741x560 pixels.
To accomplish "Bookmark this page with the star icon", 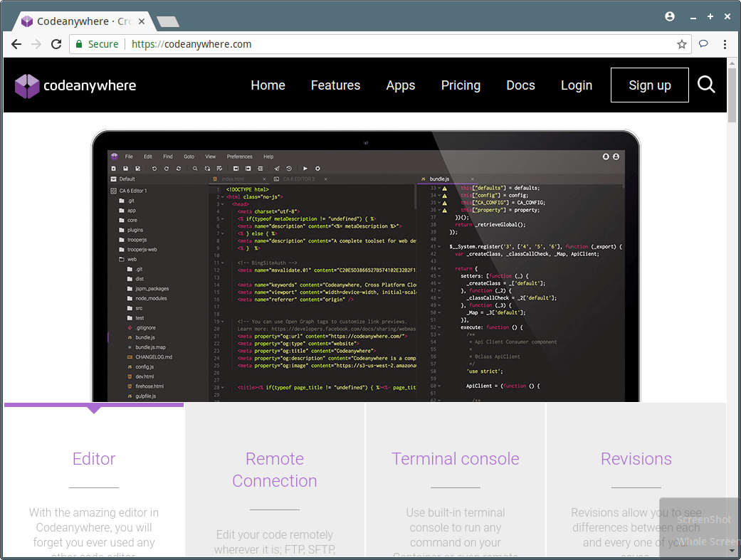I will coord(681,44).
